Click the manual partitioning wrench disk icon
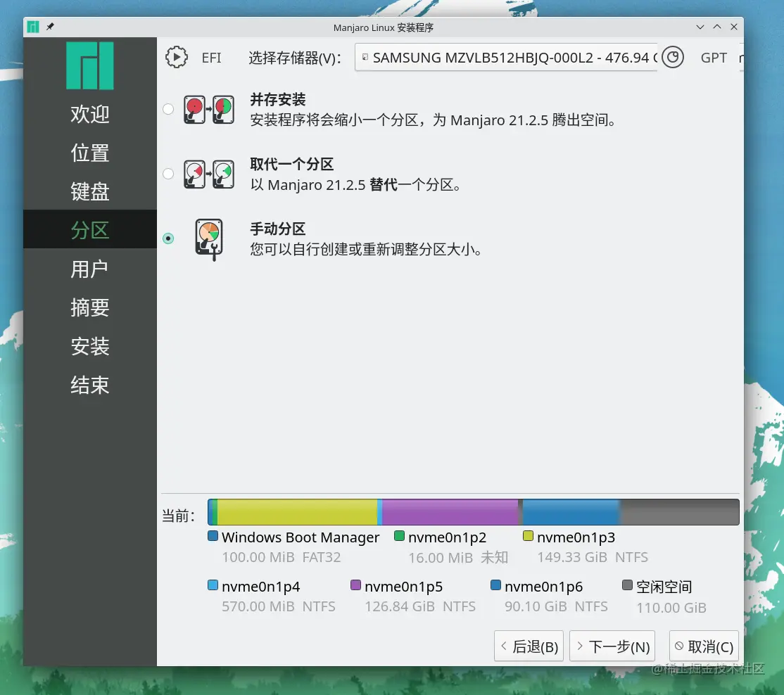Viewport: 784px width, 695px height. click(209, 239)
